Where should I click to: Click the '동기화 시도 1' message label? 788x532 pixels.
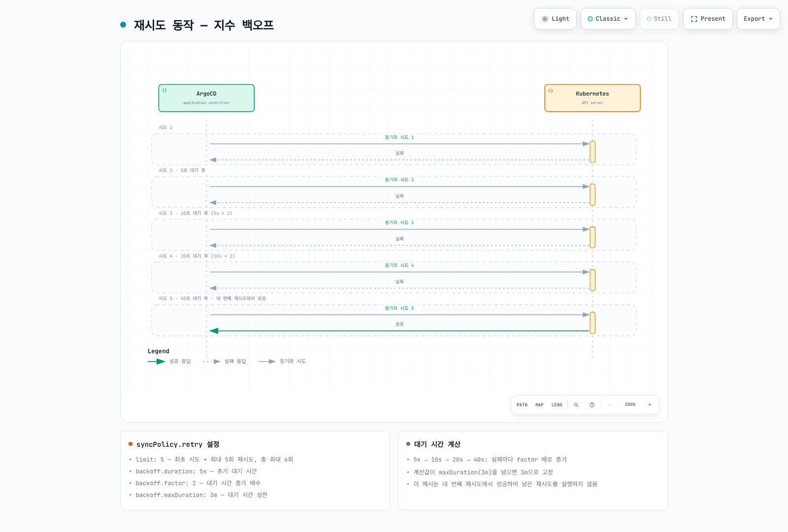coord(399,137)
